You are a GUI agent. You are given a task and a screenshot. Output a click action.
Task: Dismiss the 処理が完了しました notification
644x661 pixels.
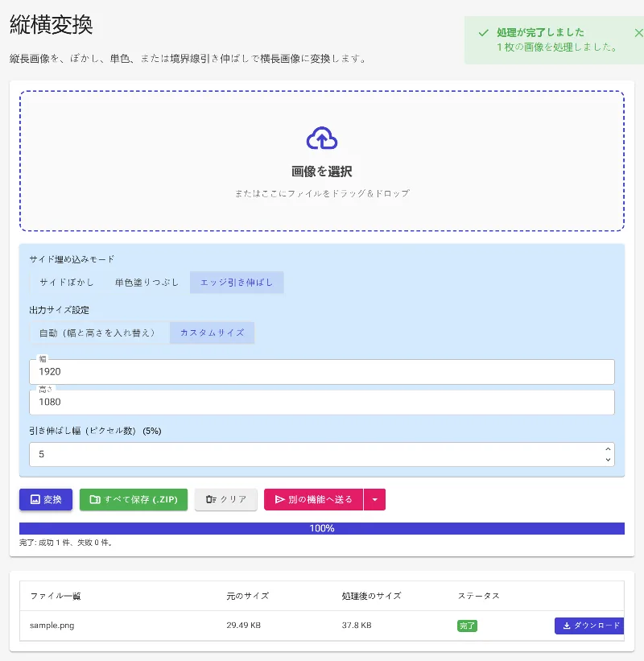(x=638, y=33)
